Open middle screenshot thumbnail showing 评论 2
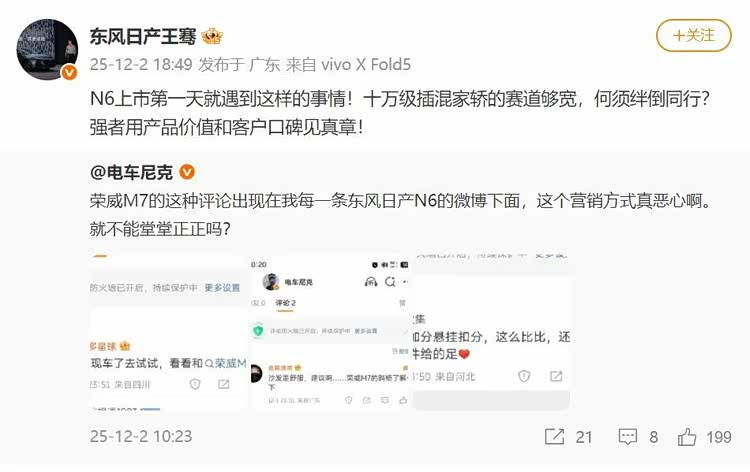The width and height of the screenshot is (750, 472). pyautogui.click(x=330, y=331)
